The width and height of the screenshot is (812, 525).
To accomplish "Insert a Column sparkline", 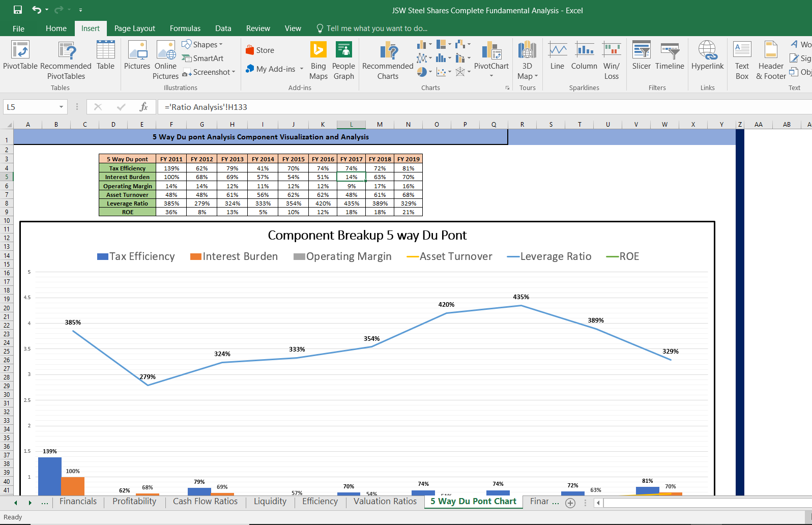I will (x=585, y=55).
